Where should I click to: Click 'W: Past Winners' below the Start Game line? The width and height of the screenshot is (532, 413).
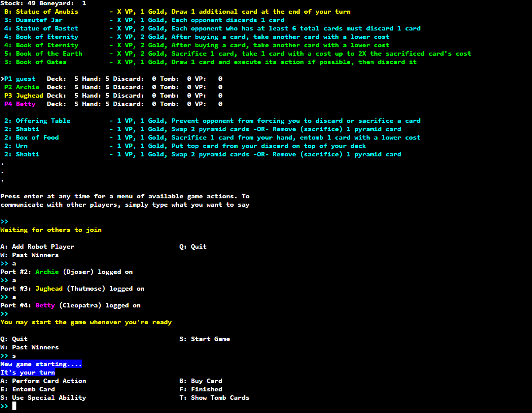(30, 347)
